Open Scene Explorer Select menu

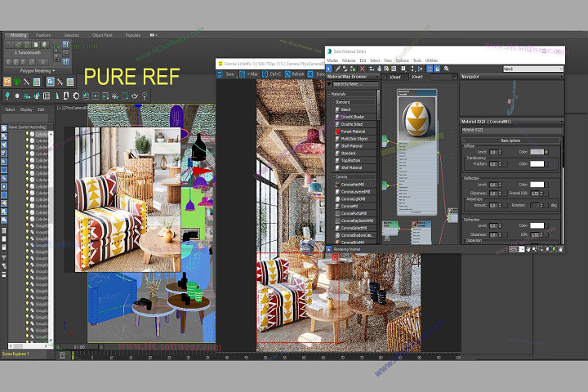[10, 109]
